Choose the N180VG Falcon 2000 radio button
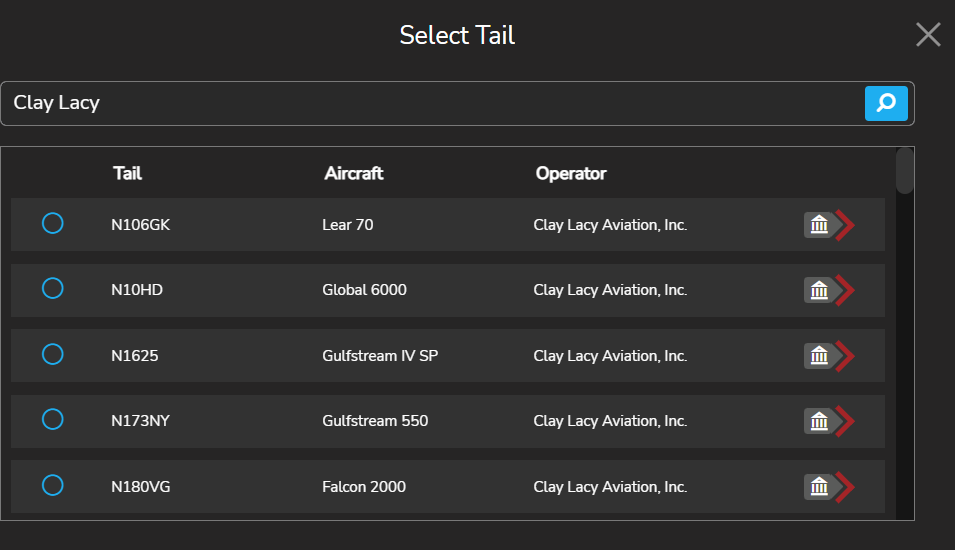 [x=53, y=485]
